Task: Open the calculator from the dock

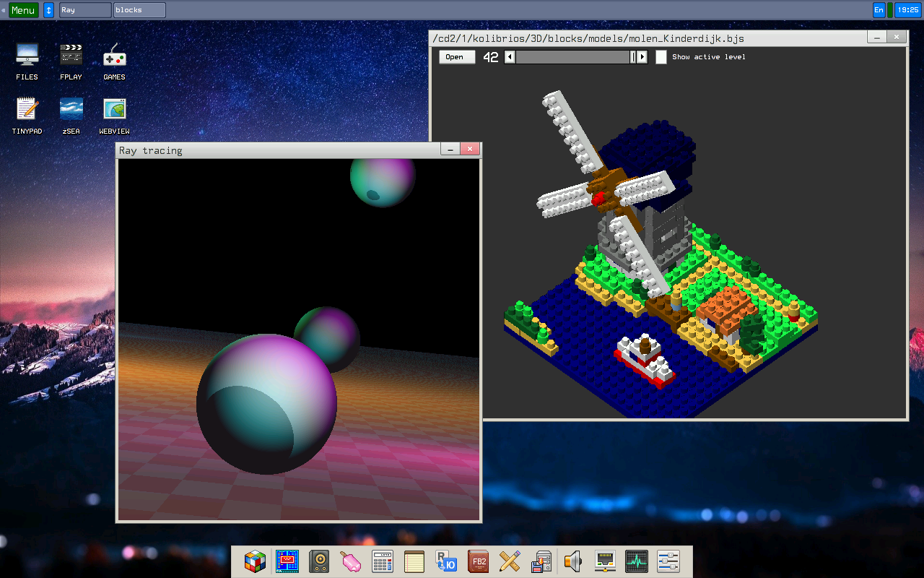Action: (x=383, y=561)
